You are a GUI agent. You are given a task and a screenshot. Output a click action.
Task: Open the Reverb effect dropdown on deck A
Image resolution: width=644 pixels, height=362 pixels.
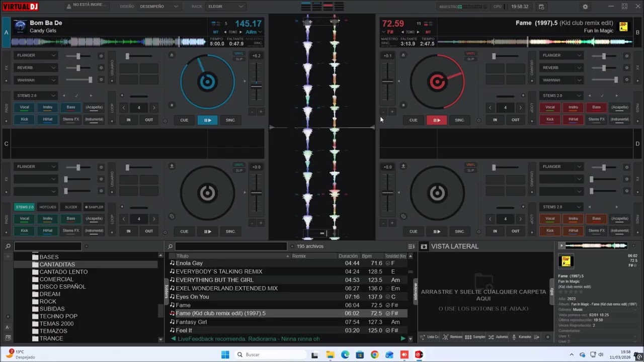36,67
